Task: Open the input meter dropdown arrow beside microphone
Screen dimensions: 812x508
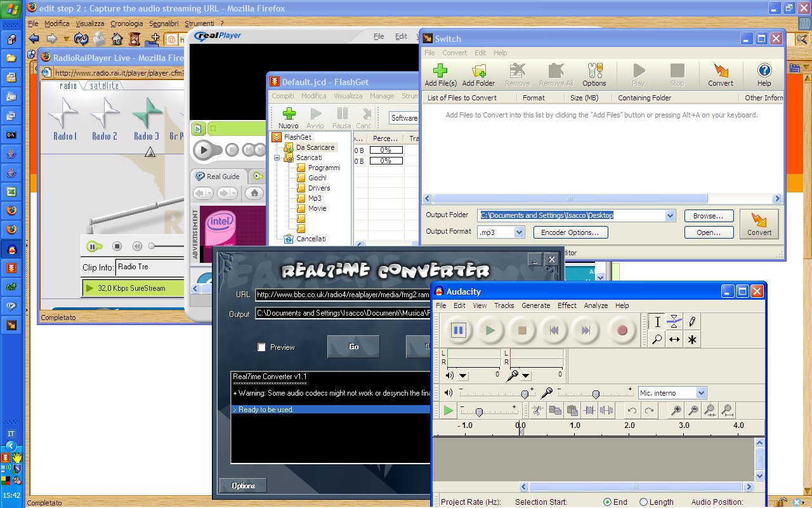Action: pos(525,375)
